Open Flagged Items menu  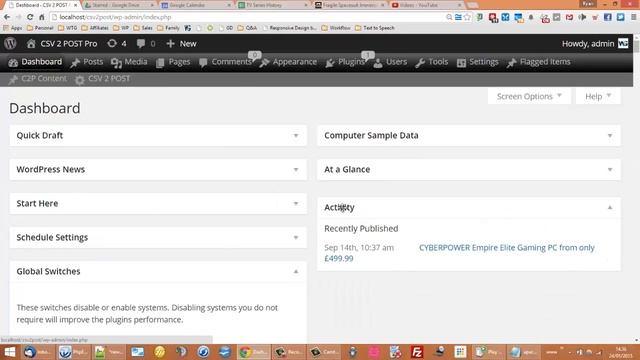(539, 62)
